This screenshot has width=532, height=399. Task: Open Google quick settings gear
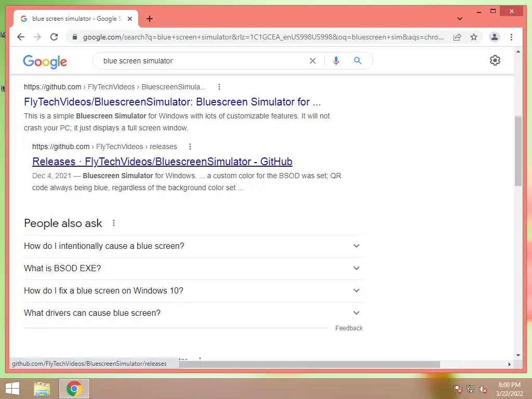click(495, 60)
